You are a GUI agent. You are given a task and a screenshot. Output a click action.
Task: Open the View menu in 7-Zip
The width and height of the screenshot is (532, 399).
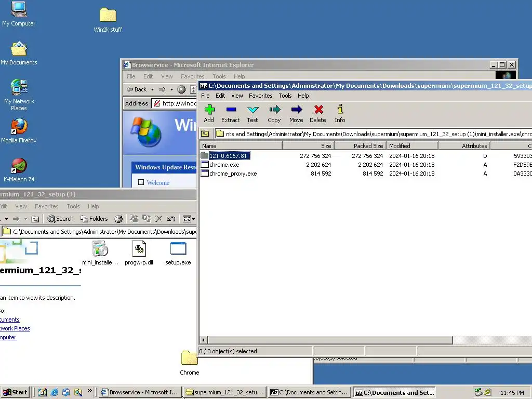[x=237, y=96]
